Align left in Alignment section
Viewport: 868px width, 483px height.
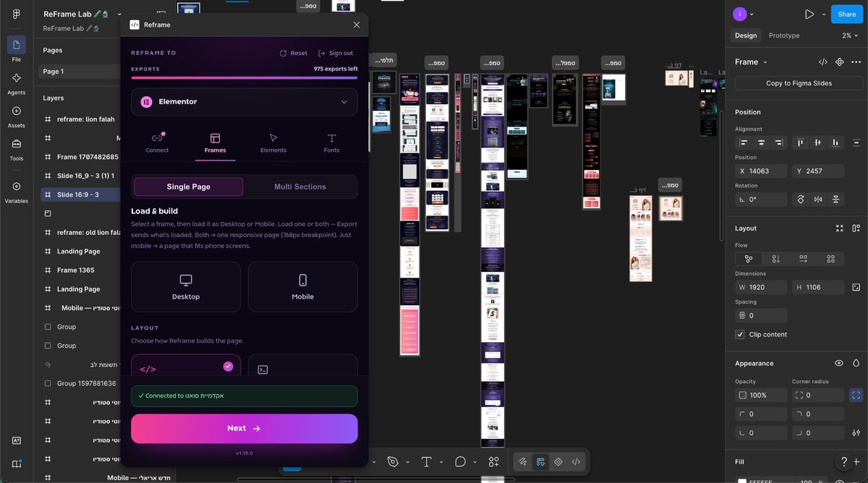(744, 142)
